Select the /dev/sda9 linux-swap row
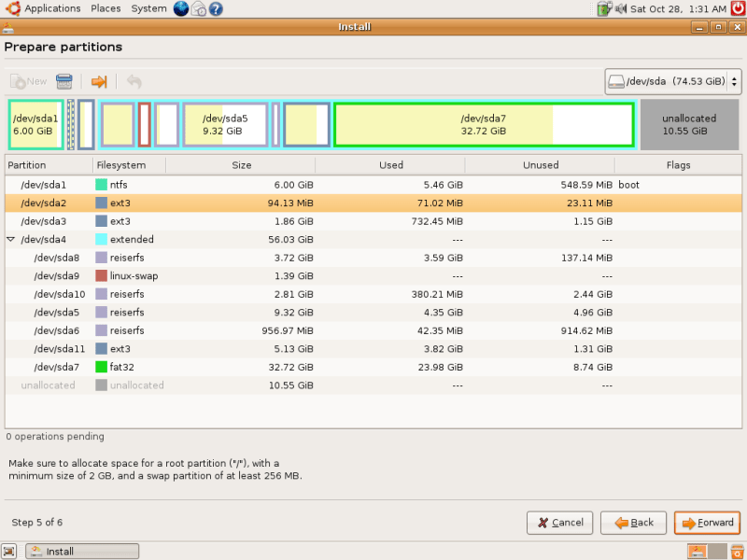 coord(373,275)
